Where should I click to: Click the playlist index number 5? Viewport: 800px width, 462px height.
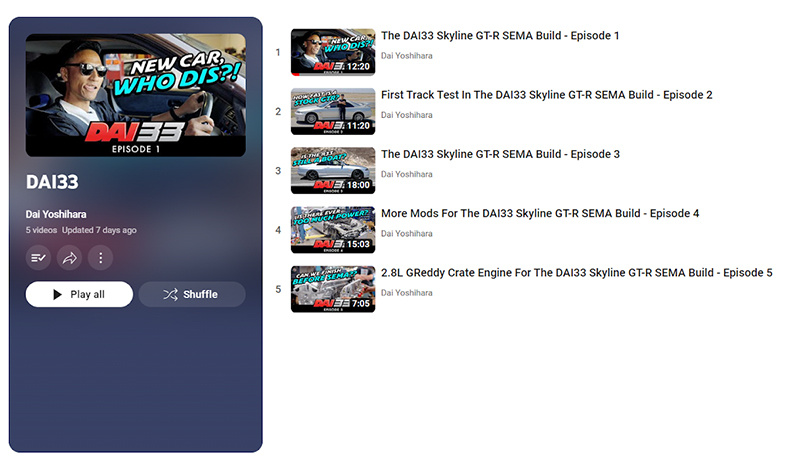(278, 289)
